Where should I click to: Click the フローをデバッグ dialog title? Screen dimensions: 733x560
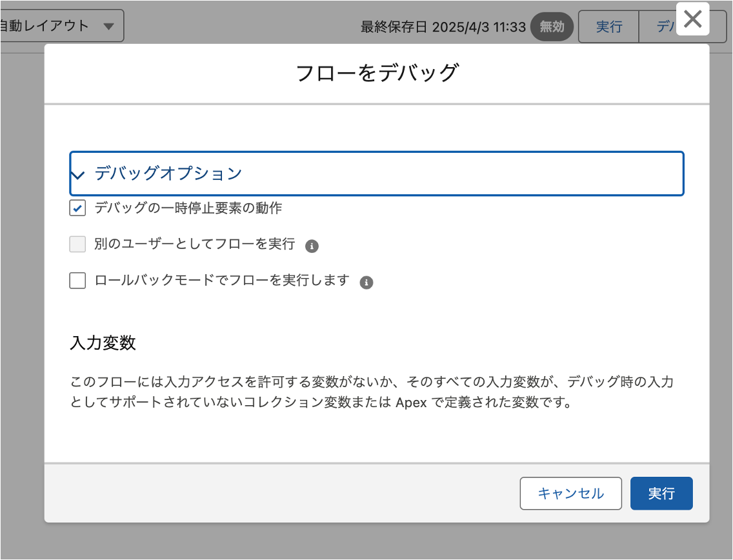tap(376, 73)
